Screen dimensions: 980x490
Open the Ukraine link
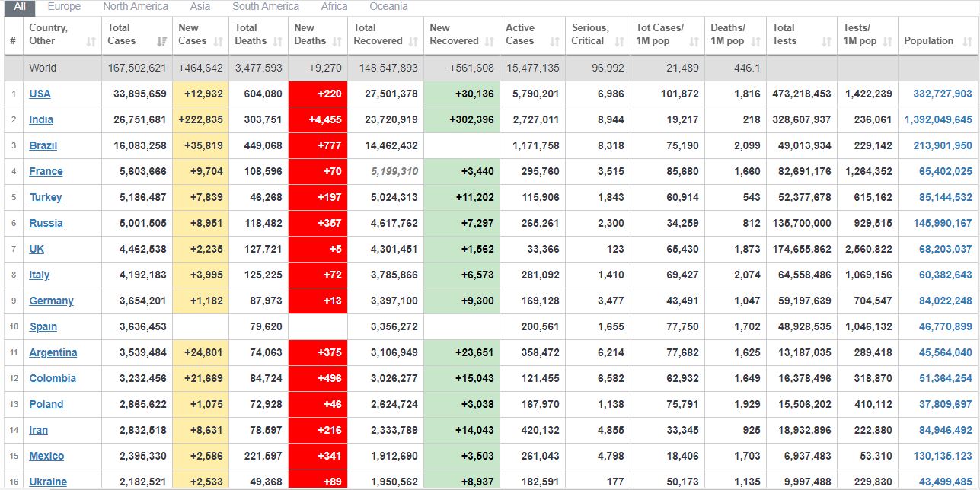point(48,482)
